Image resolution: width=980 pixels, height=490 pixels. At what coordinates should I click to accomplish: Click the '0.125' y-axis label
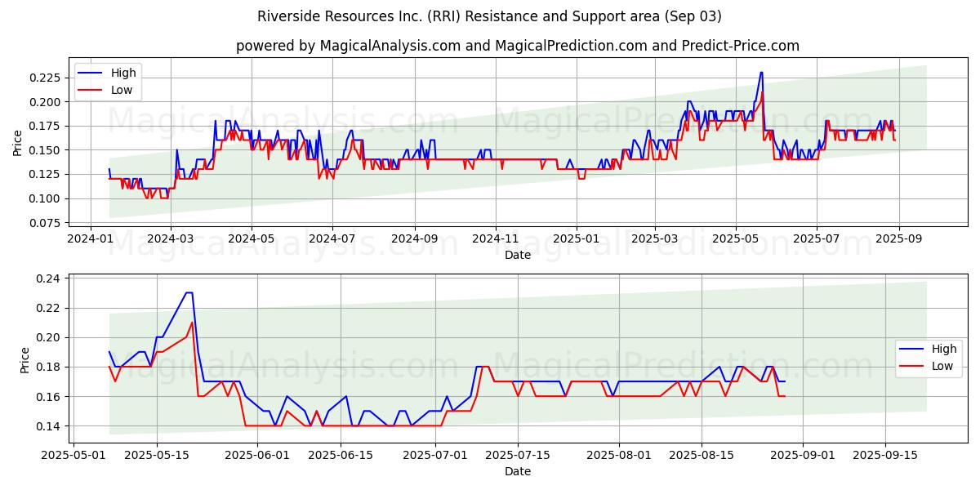point(44,174)
